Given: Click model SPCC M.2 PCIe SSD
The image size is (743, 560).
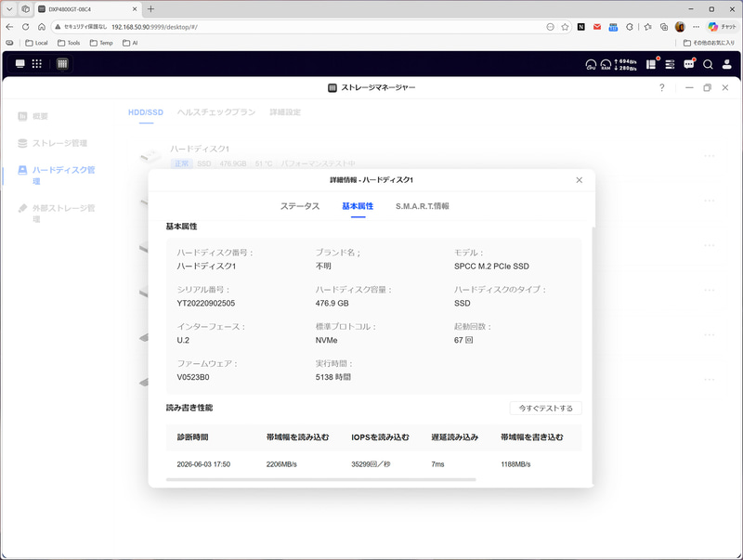Looking at the screenshot, I should (x=491, y=267).
